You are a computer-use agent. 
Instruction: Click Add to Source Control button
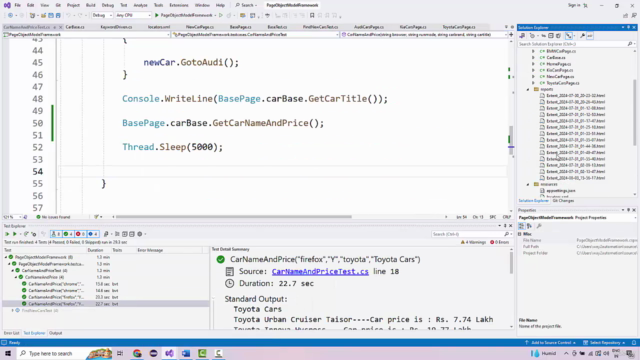coord(551,343)
